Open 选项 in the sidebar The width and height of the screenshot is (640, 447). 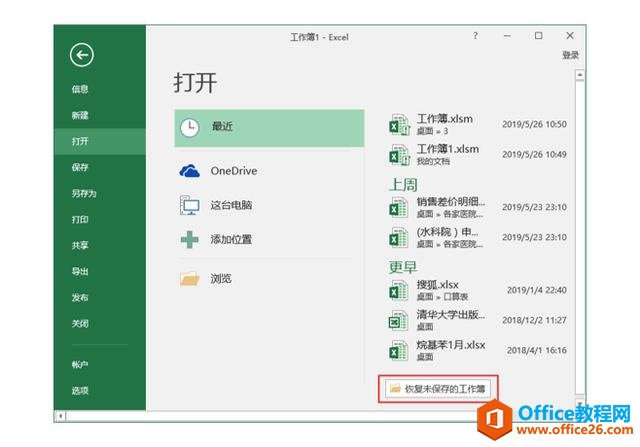click(x=80, y=391)
